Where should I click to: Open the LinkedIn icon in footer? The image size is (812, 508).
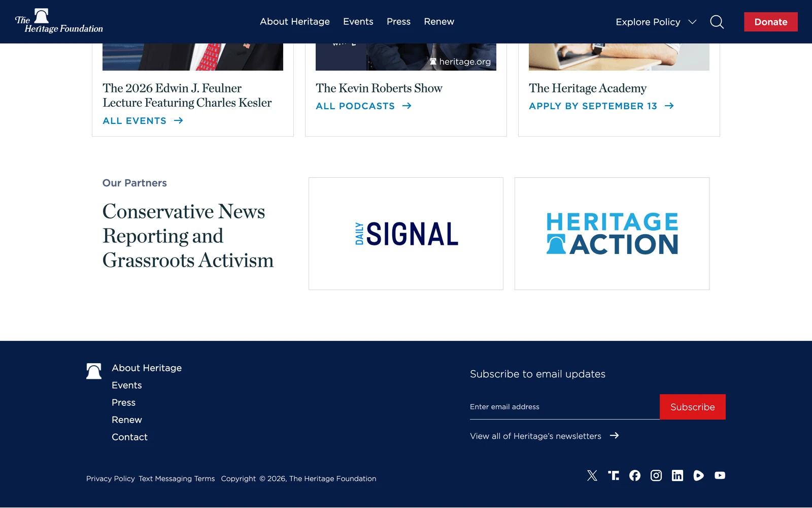[x=678, y=475]
